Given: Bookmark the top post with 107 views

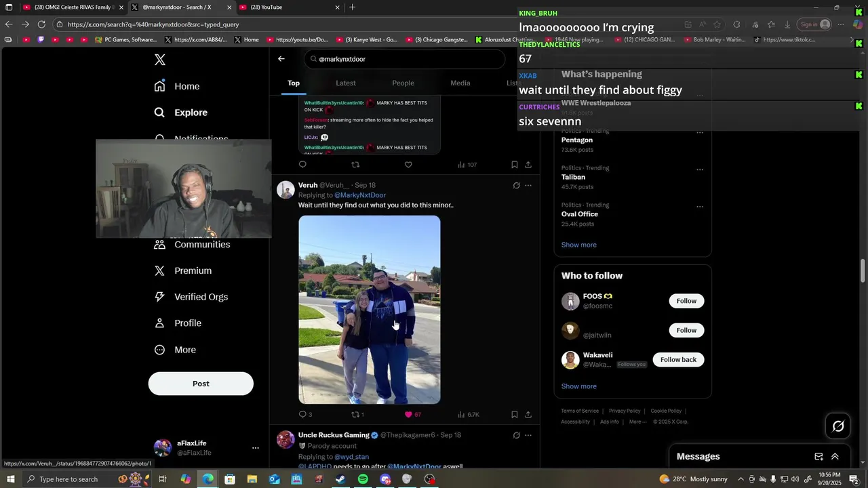Looking at the screenshot, I should coord(515,165).
